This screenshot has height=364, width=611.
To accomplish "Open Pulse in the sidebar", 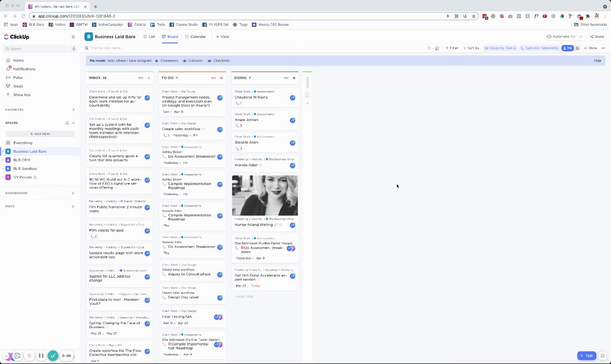I will click(x=18, y=77).
